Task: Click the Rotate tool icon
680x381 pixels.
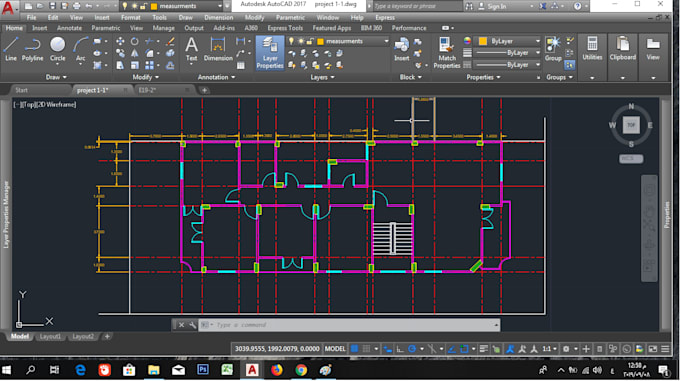Action: (135, 41)
